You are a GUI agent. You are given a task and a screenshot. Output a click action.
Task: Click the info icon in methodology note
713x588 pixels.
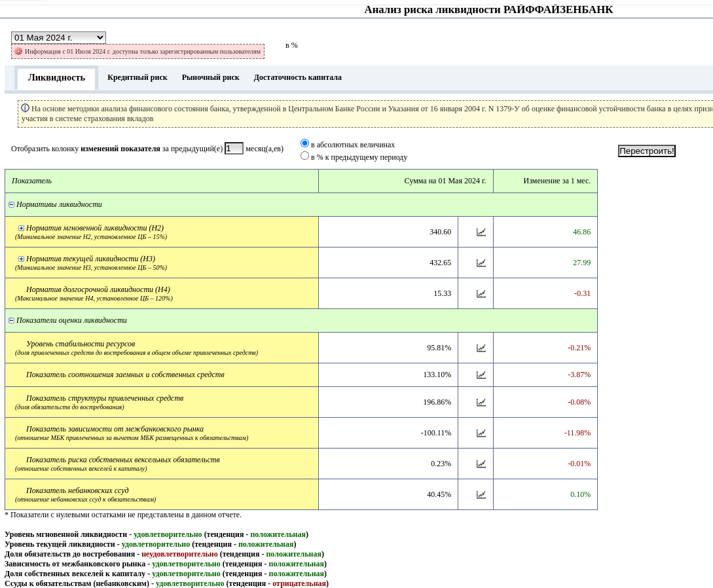(x=26, y=108)
